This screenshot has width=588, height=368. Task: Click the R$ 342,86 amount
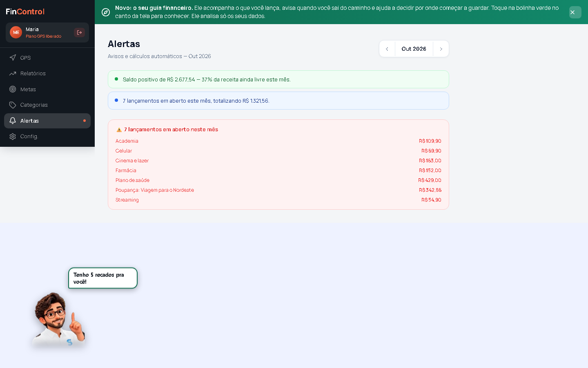[x=430, y=190]
